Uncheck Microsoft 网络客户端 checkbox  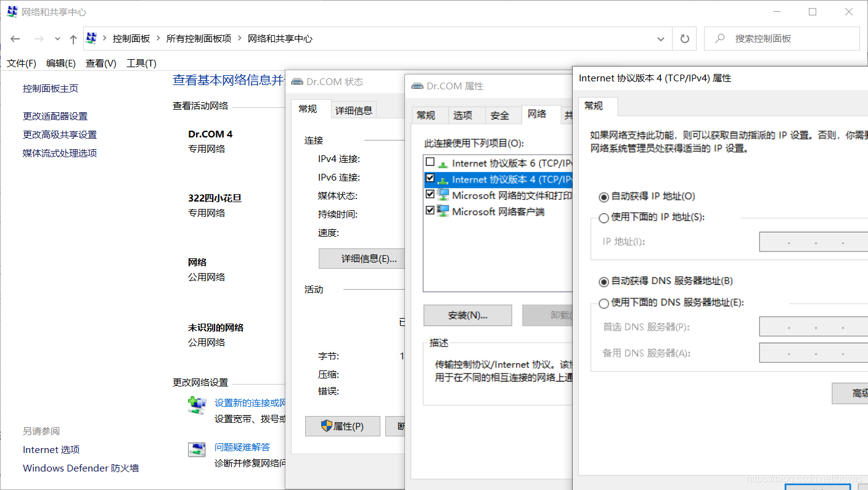point(430,210)
